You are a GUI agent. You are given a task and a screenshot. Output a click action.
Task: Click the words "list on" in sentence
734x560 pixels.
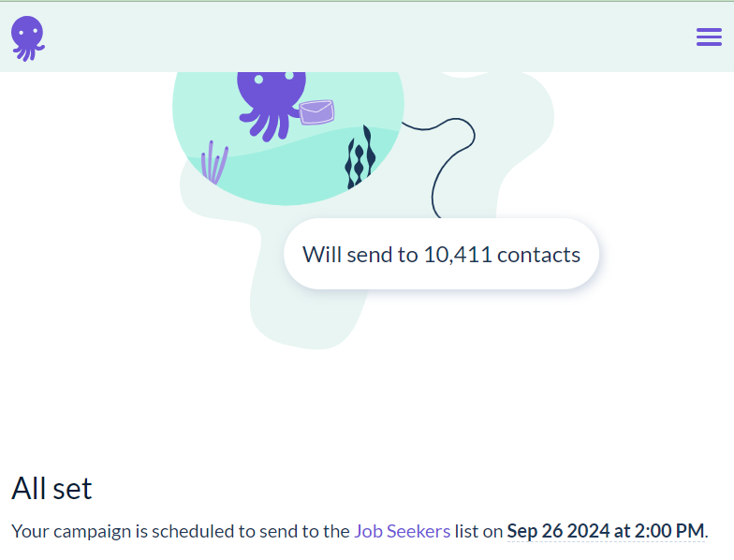pyautogui.click(x=478, y=531)
